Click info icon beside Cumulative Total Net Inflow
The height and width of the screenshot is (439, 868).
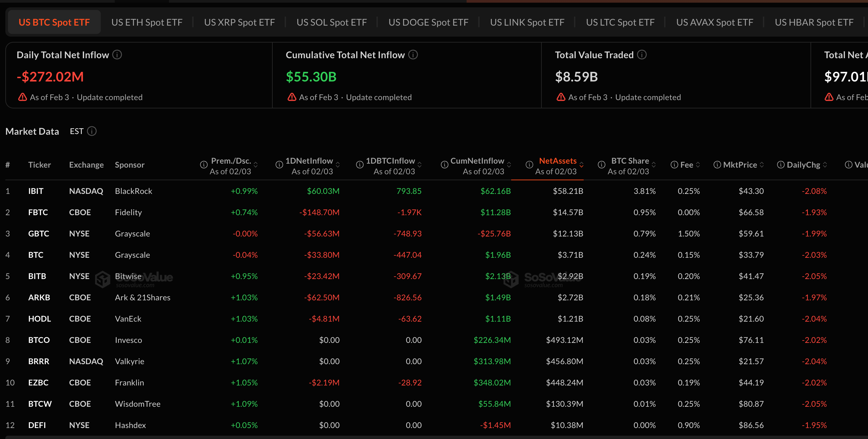(413, 55)
